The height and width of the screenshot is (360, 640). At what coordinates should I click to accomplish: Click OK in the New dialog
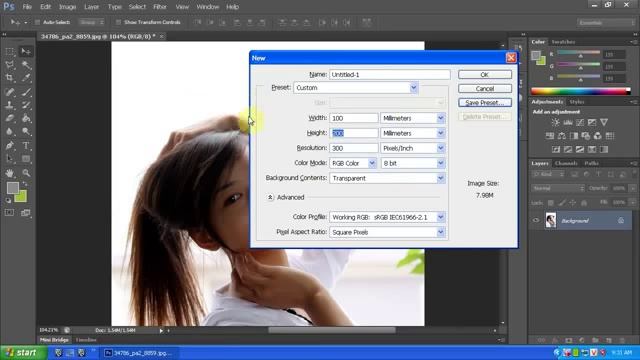484,75
